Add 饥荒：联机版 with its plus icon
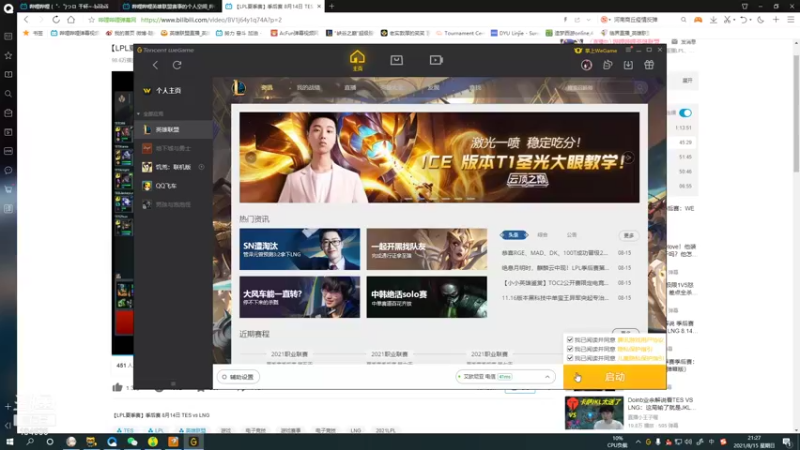The image size is (800, 450). click(202, 167)
